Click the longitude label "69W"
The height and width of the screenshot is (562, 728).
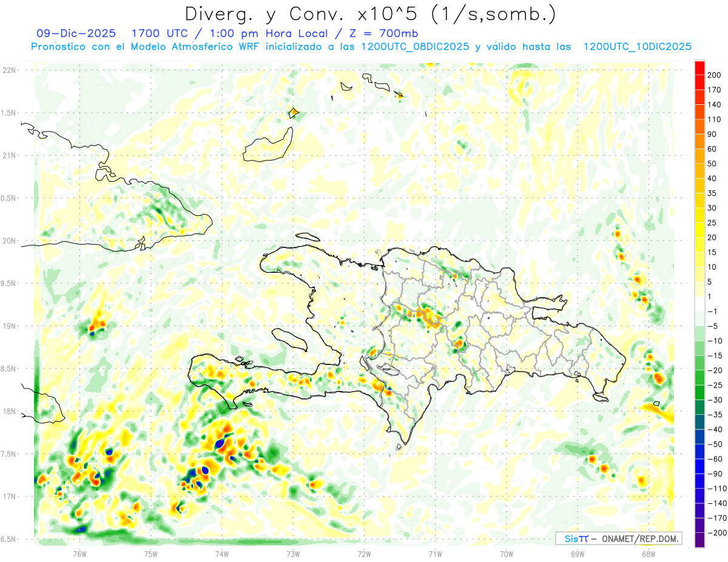(x=578, y=554)
